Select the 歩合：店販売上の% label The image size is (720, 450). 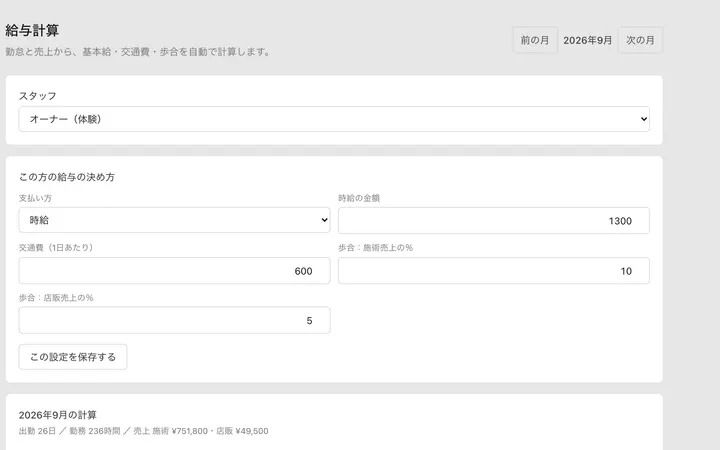click(56, 298)
